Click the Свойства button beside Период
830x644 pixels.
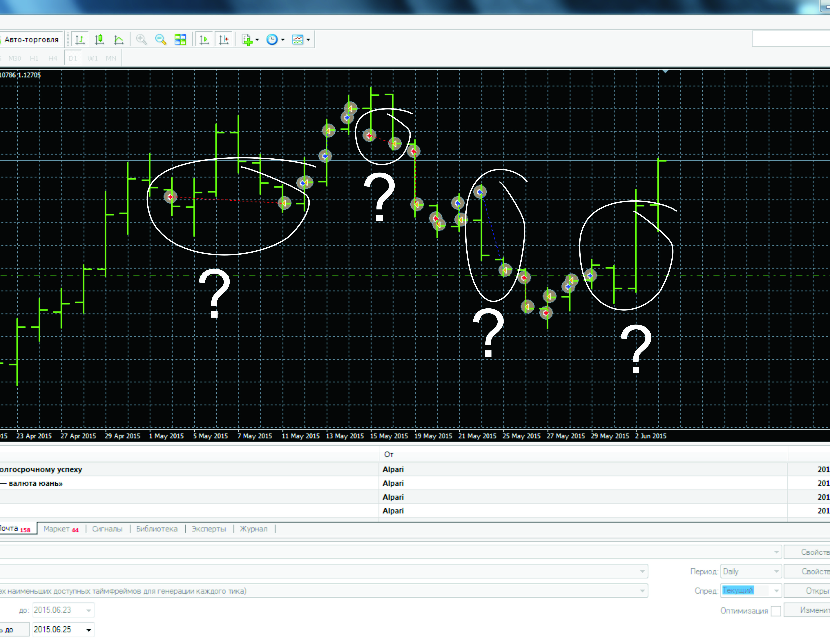tap(807, 571)
